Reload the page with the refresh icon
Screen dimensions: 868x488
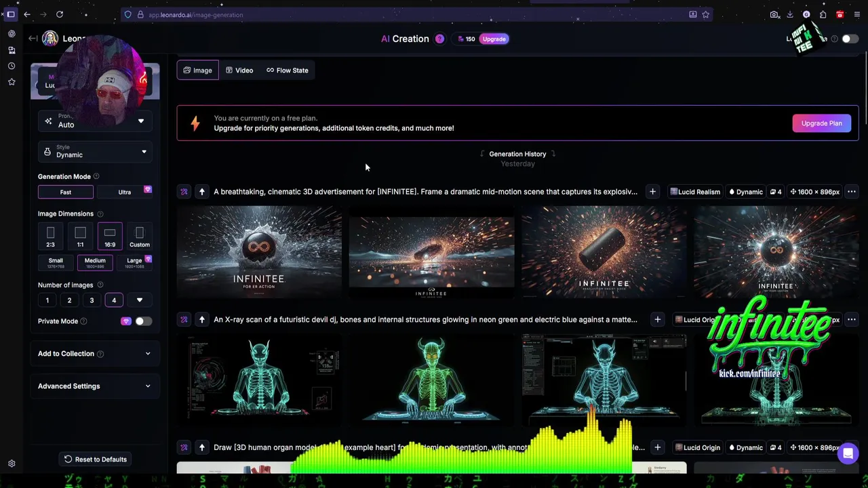click(x=60, y=14)
